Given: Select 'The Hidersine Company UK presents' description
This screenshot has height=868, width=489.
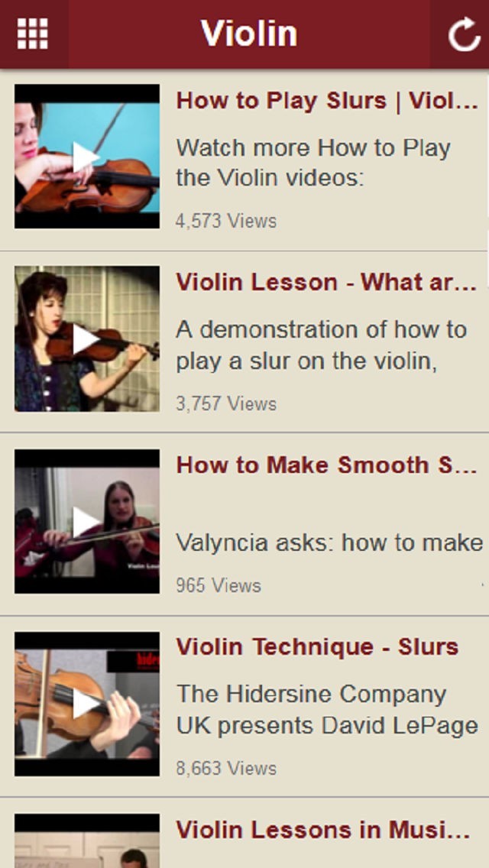Looking at the screenshot, I should [x=327, y=709].
